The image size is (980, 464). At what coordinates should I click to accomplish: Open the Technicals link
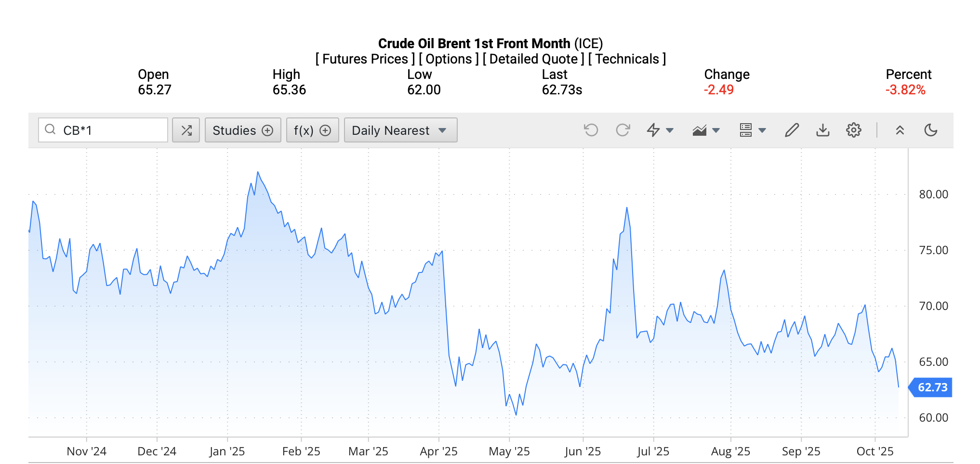point(627,59)
